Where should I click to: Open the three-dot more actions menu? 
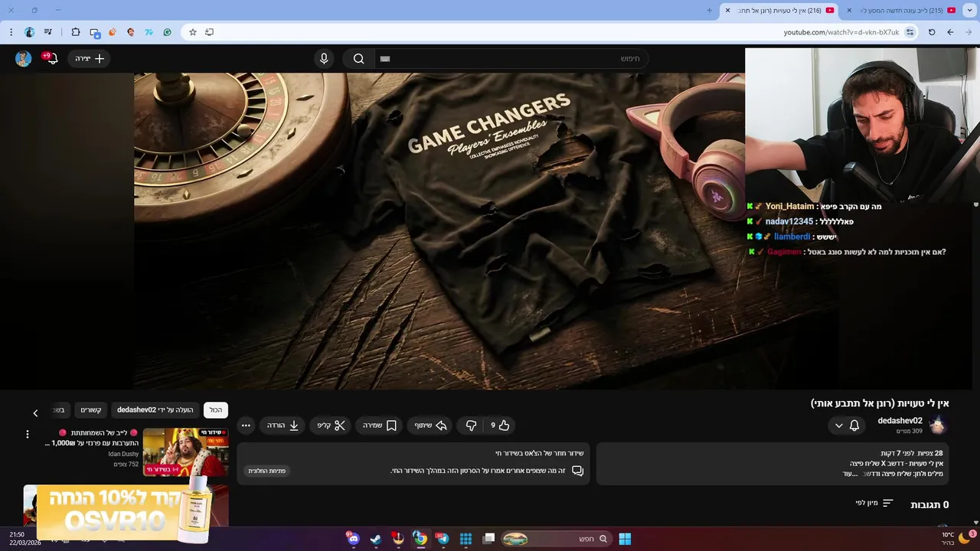[246, 425]
